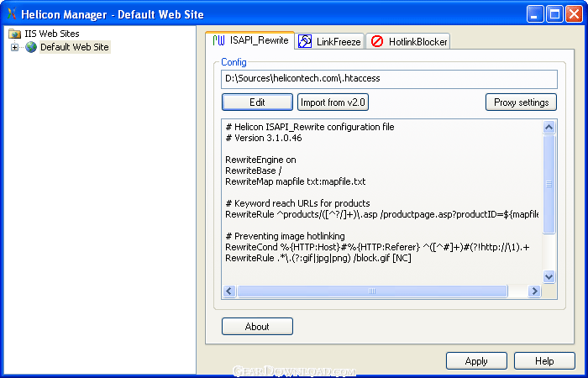Select Default Web Site in the tree

75,47
